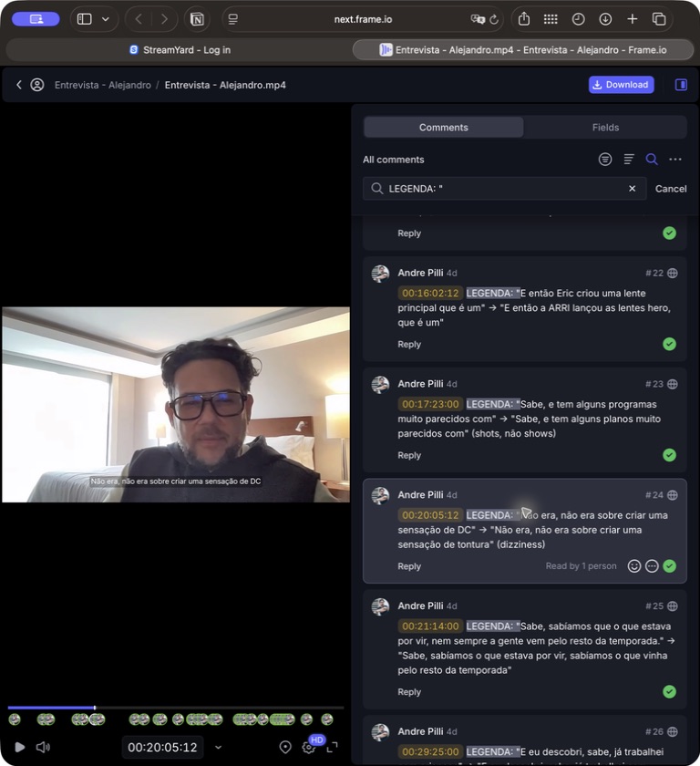
Task: Open browser history clock icon
Action: pos(578,19)
